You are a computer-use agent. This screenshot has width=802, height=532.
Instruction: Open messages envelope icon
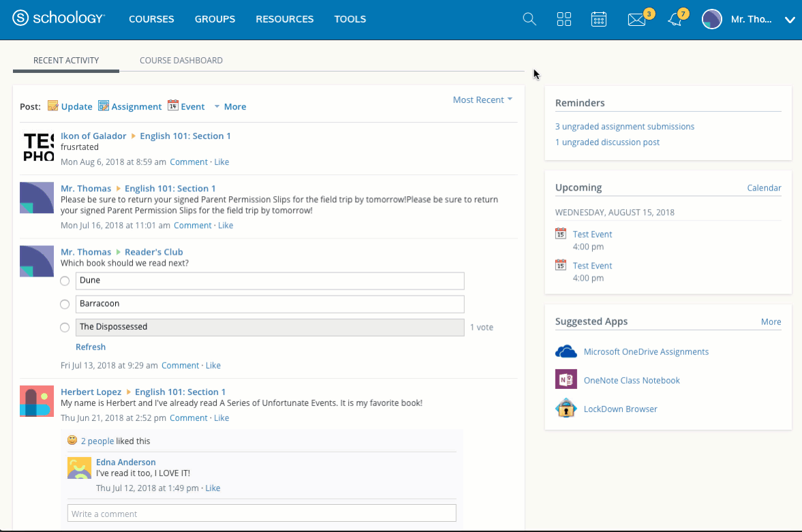[x=636, y=20]
